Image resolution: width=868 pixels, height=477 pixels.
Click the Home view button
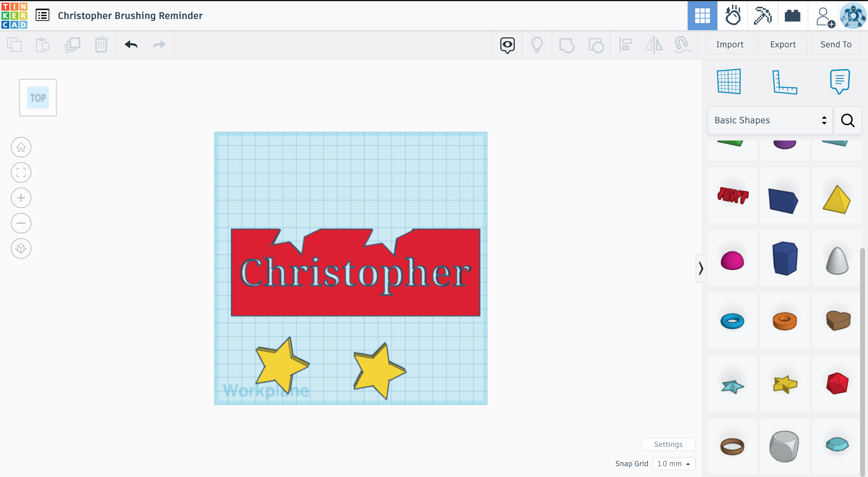coord(21,147)
